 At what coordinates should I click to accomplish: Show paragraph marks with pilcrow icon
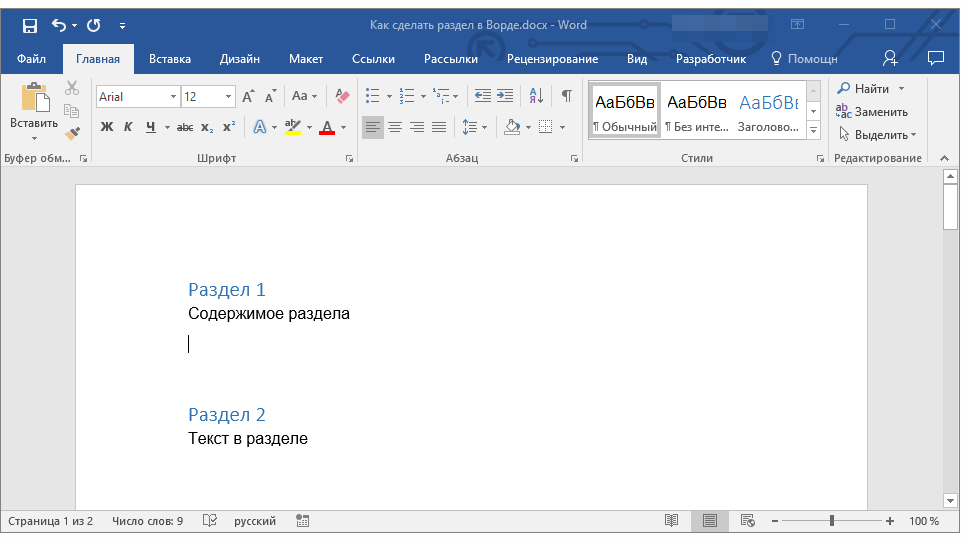pos(566,96)
